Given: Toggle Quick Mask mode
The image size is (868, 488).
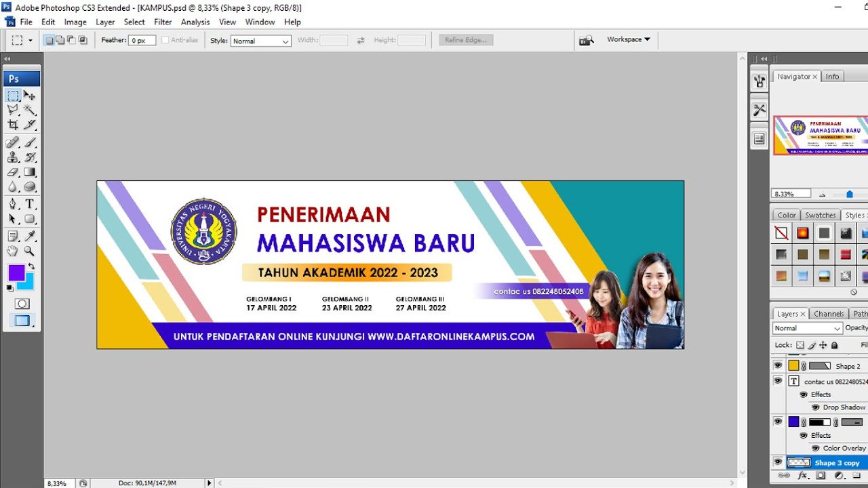Looking at the screenshot, I should point(22,304).
